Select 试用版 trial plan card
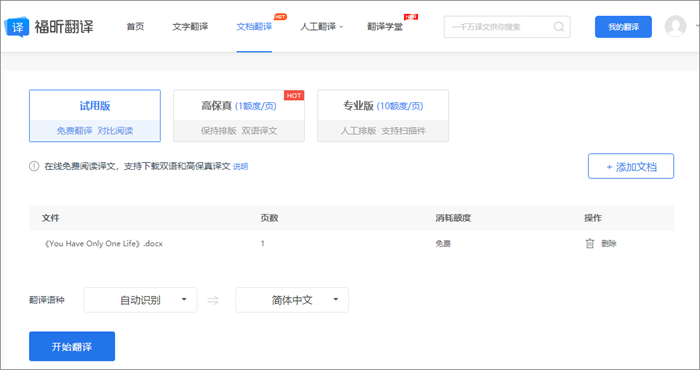 click(x=95, y=116)
